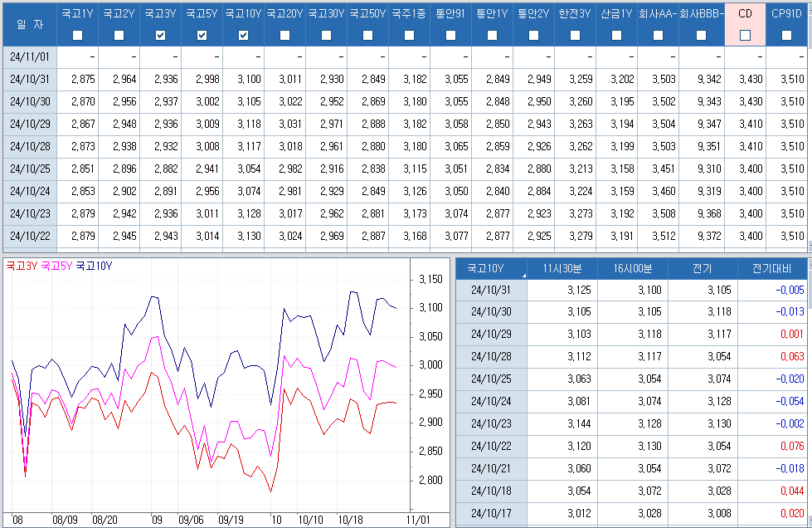
Task: Click the blue 국고10Y chart legend label
Action: point(94,266)
